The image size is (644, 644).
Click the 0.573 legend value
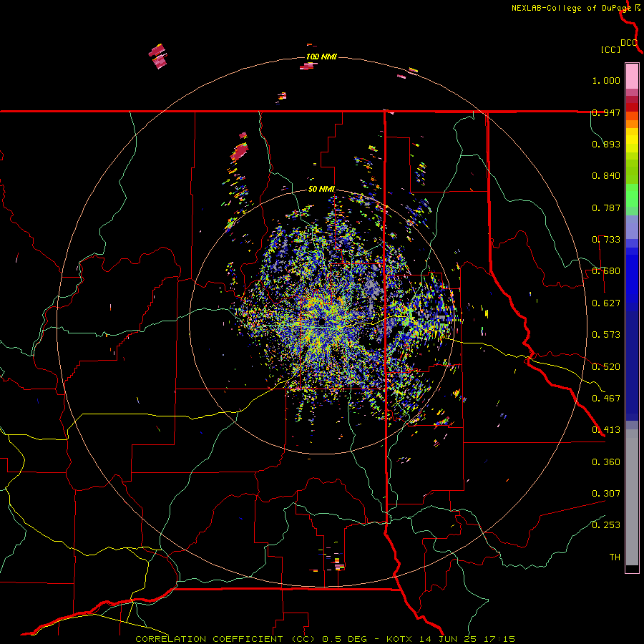(606, 335)
